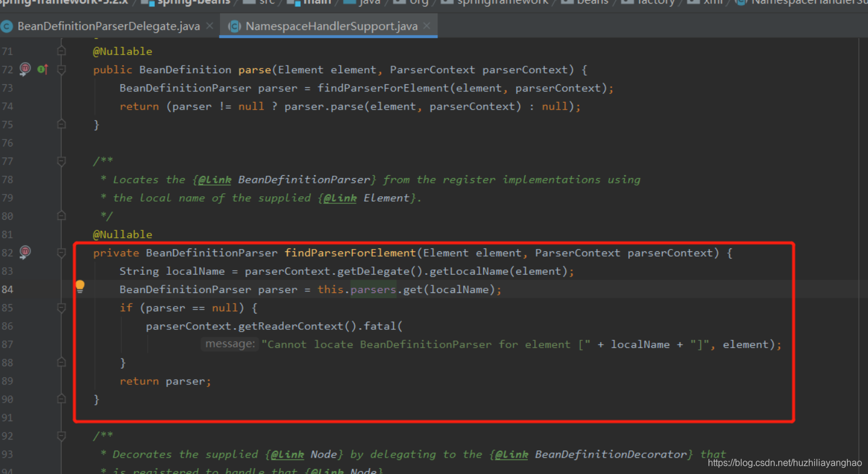Viewport: 868px width, 474px height.
Task: Click BeanDefinitionParser type on line 73
Action: point(185,88)
